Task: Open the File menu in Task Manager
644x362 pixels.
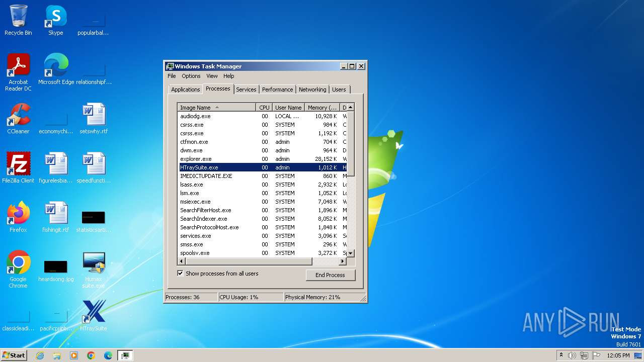Action: pos(172,76)
